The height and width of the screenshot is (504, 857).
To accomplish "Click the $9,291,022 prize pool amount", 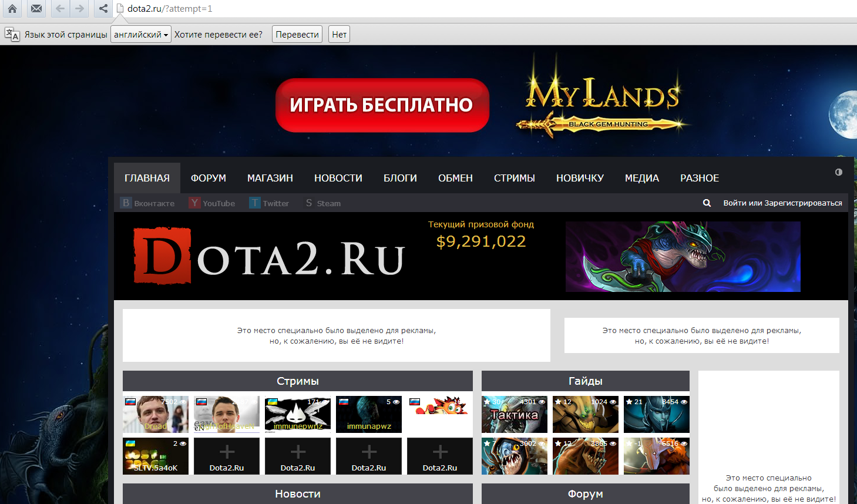I will [481, 241].
